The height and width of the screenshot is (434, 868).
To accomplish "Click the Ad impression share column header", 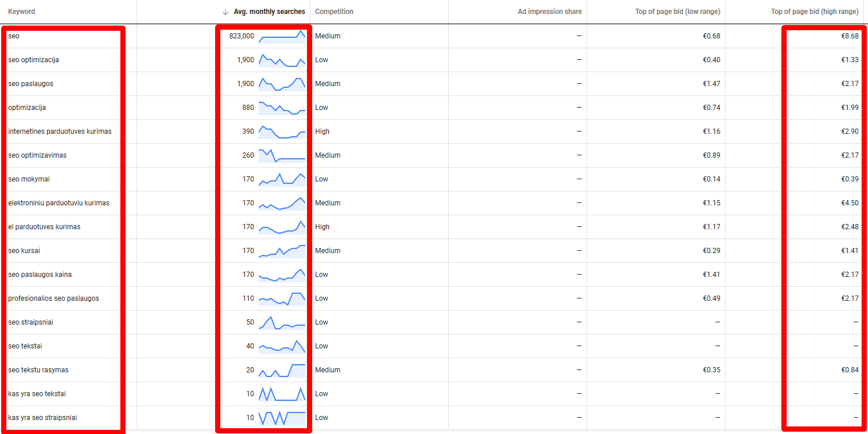I will (x=549, y=12).
